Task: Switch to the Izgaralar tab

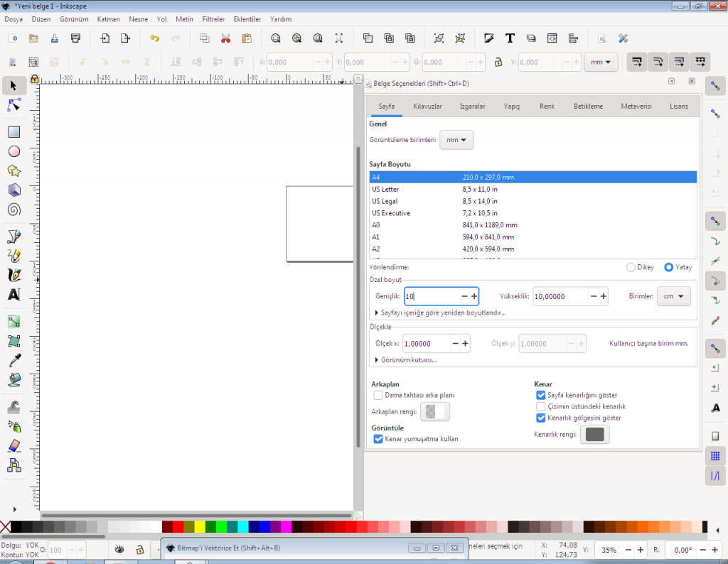Action: [x=473, y=107]
